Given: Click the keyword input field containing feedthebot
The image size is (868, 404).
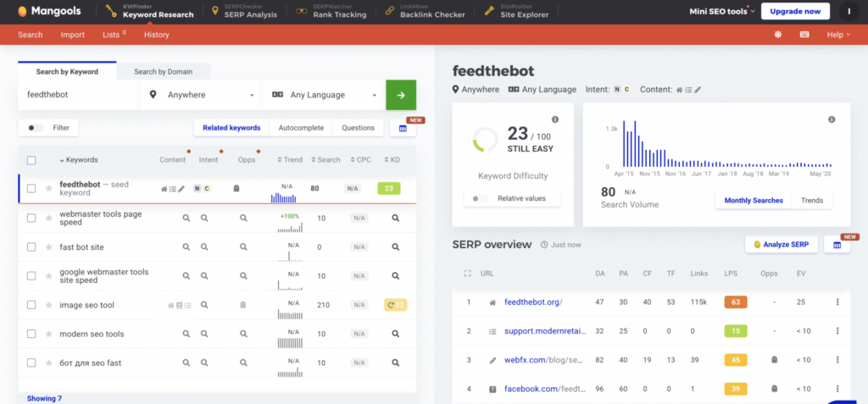Looking at the screenshot, I should point(79,95).
